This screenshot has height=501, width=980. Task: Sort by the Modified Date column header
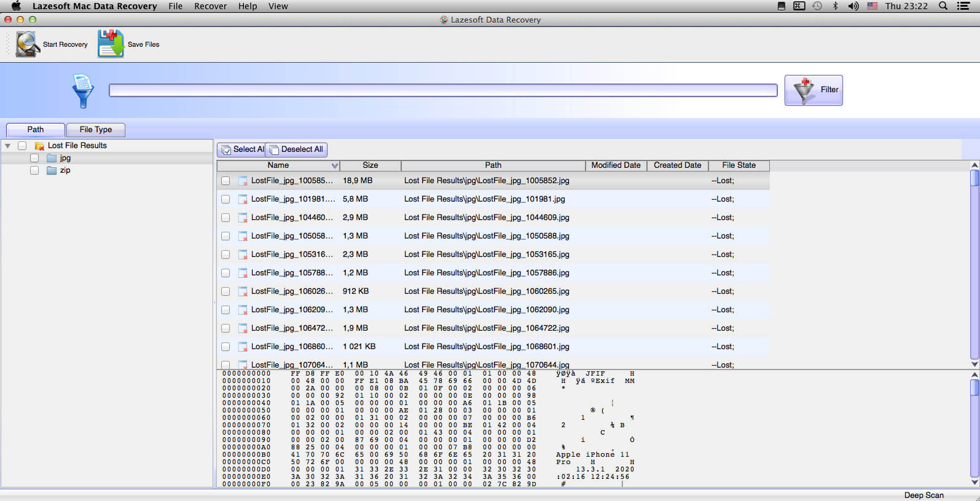616,165
